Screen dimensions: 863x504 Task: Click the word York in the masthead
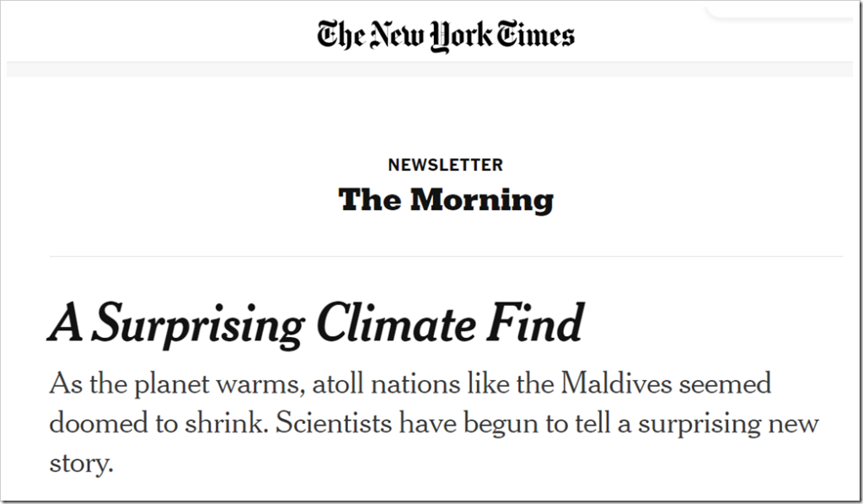point(461,36)
